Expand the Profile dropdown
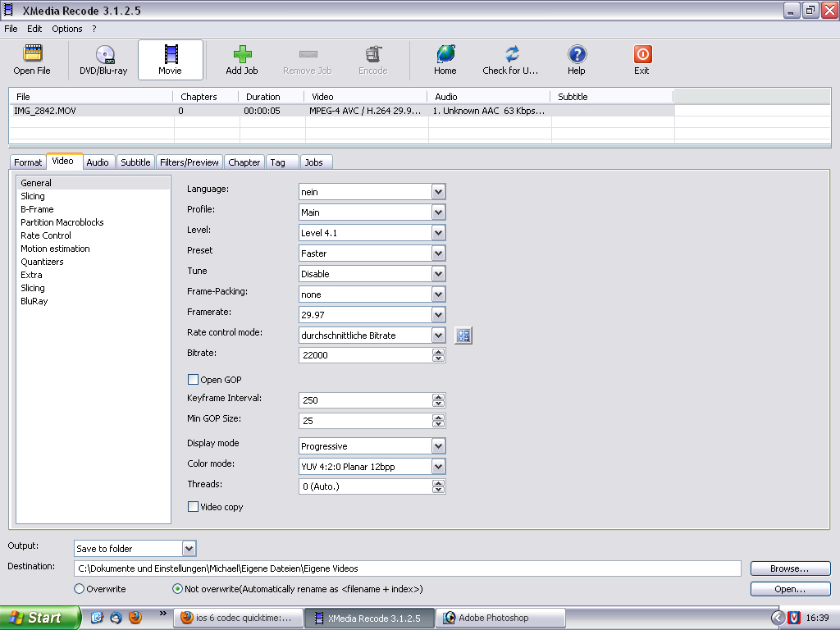The image size is (840, 630). pos(439,212)
